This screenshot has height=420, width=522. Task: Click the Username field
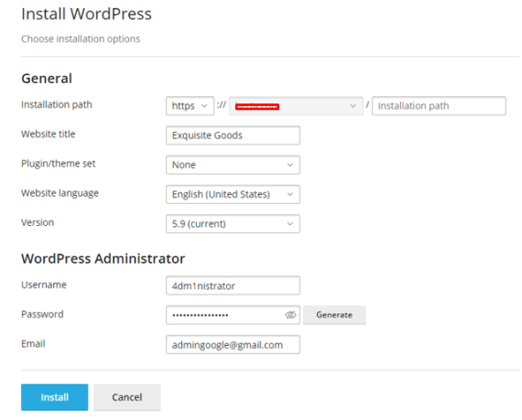(x=233, y=285)
